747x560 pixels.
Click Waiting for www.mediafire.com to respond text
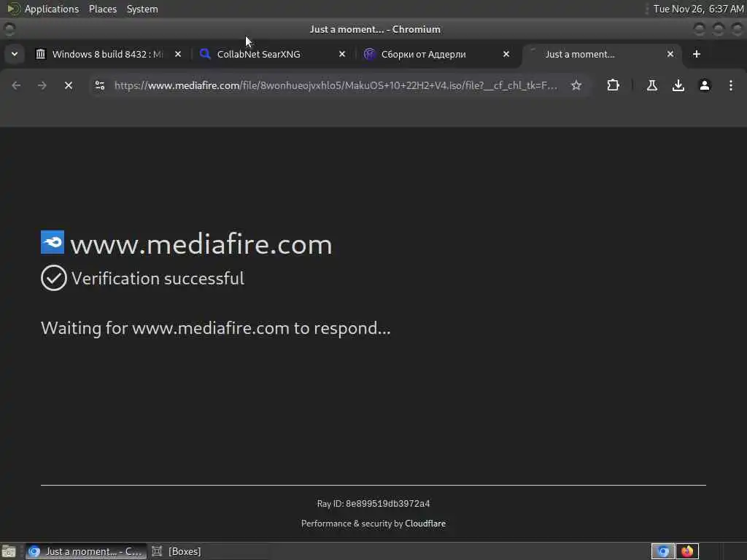[x=215, y=328]
